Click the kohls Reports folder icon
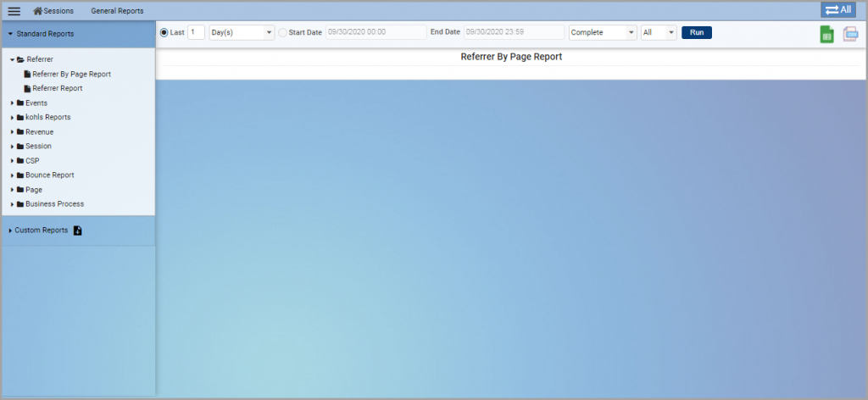The width and height of the screenshot is (868, 400). pos(20,117)
